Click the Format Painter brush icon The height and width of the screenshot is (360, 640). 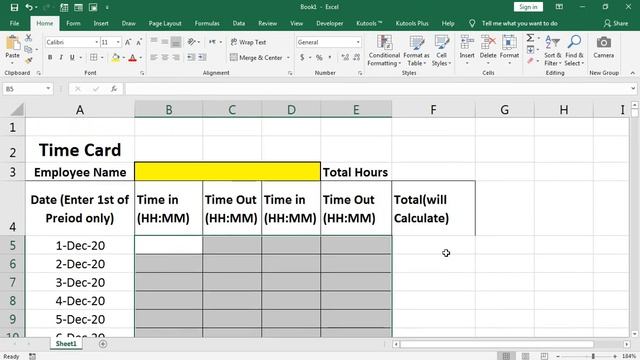coord(28,60)
